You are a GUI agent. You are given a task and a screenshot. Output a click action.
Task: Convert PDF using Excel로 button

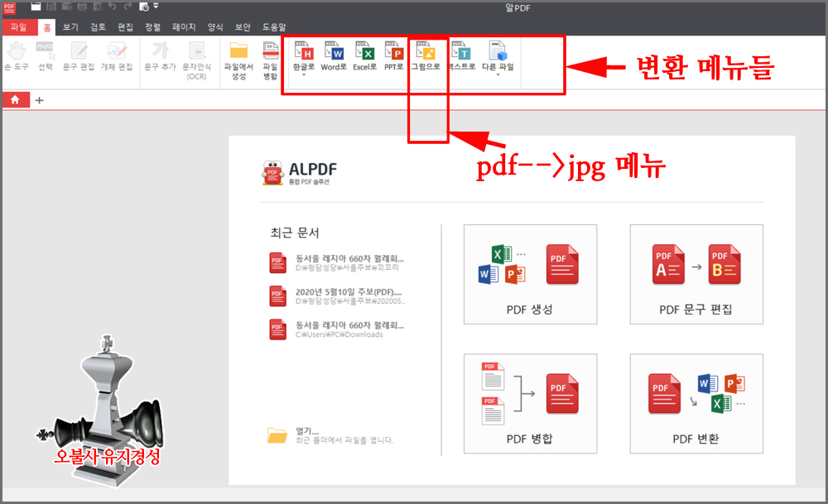(x=364, y=56)
